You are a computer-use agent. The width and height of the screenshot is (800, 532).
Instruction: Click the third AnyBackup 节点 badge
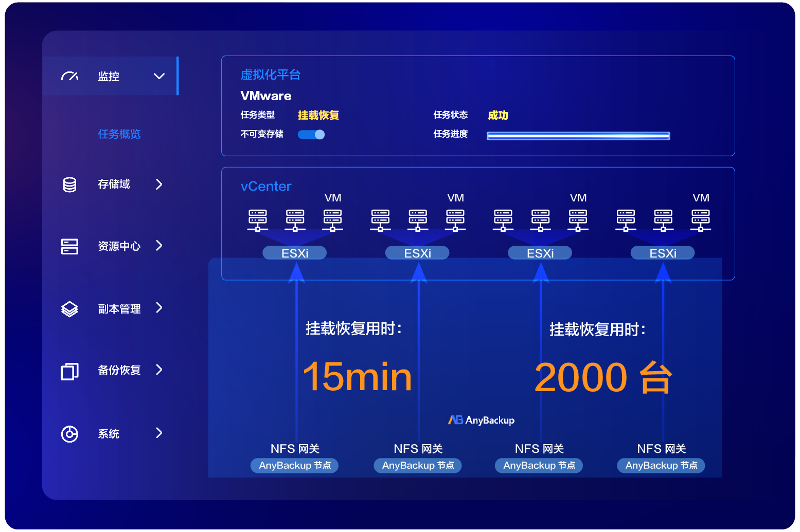pos(539,466)
